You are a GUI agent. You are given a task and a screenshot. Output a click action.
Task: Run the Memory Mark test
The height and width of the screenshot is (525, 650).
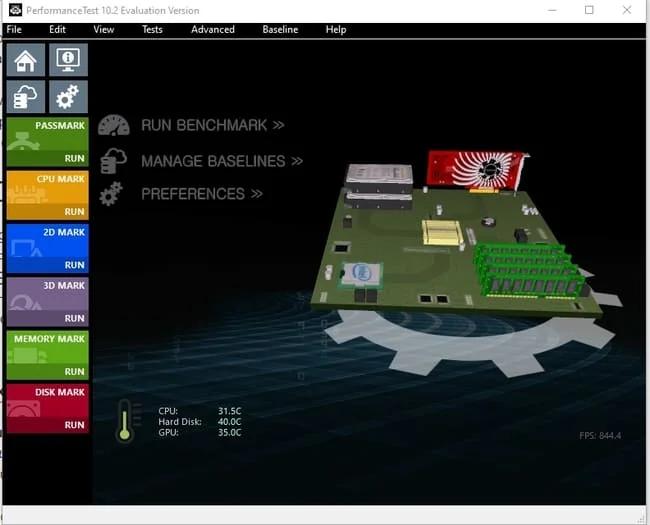47,354
